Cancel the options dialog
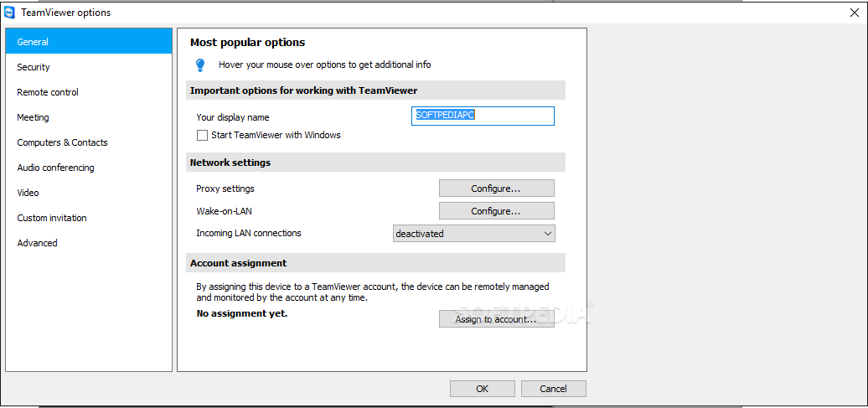Image resolution: width=868 pixels, height=408 pixels. point(554,389)
